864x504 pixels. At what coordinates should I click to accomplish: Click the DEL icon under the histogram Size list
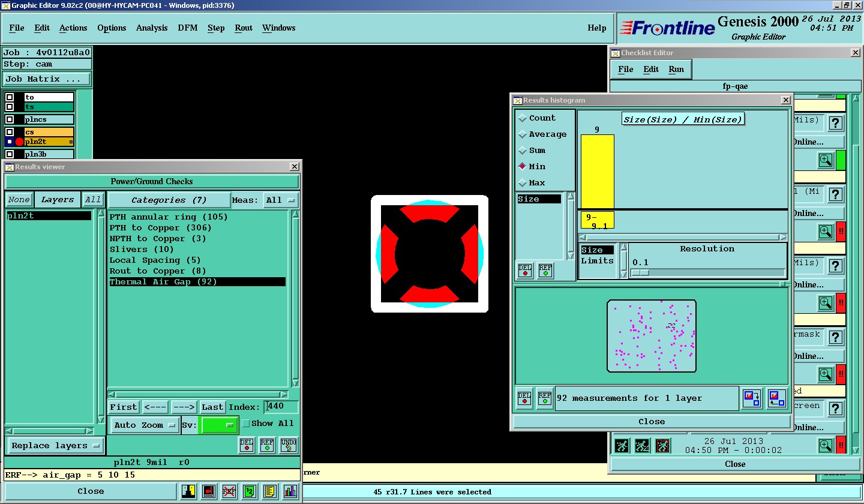click(525, 271)
